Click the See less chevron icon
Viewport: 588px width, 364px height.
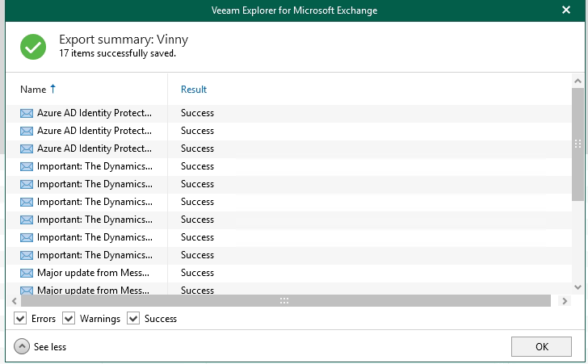point(22,346)
